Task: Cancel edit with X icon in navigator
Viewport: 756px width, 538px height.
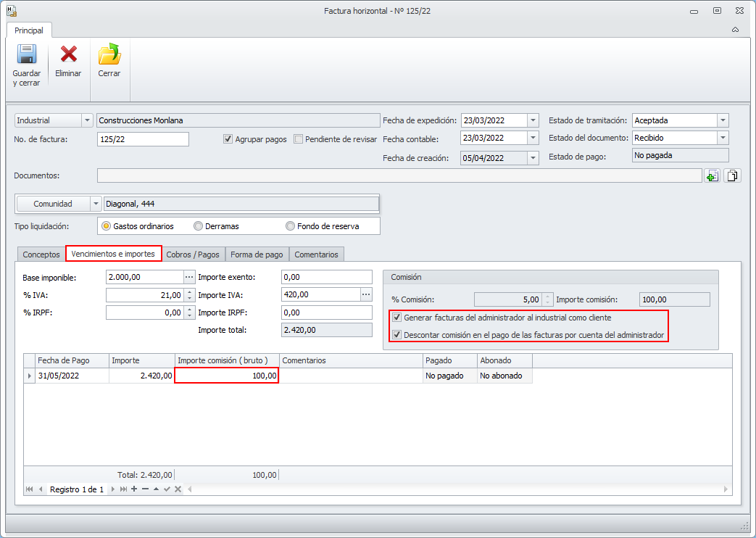Action: (178, 489)
